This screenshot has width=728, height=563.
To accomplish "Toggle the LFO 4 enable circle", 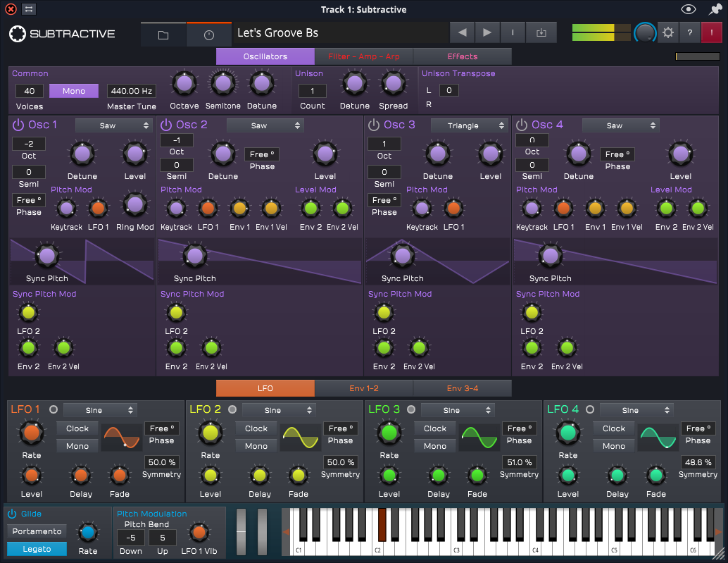I will pos(589,409).
